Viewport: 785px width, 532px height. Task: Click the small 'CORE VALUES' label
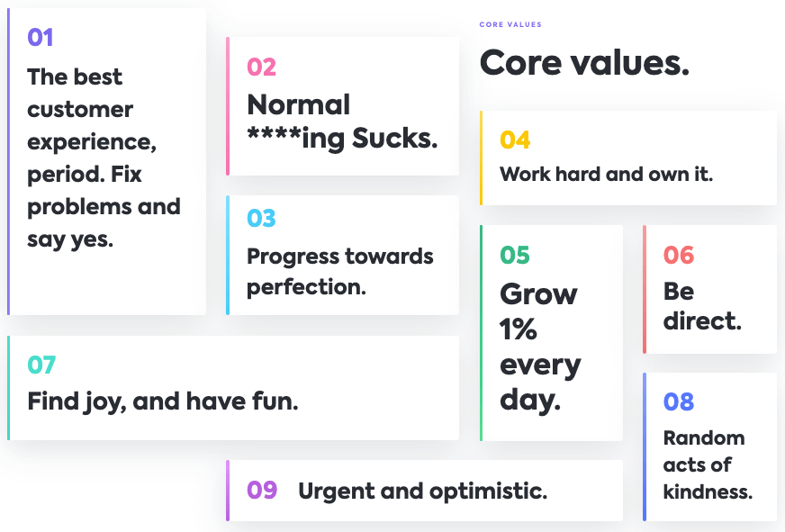[510, 24]
